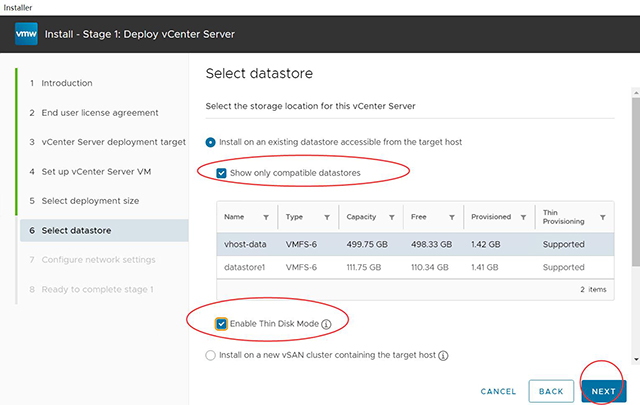The width and height of the screenshot is (640, 405).
Task: Open step 3 vCenter Server deployment target
Action: [x=107, y=142]
